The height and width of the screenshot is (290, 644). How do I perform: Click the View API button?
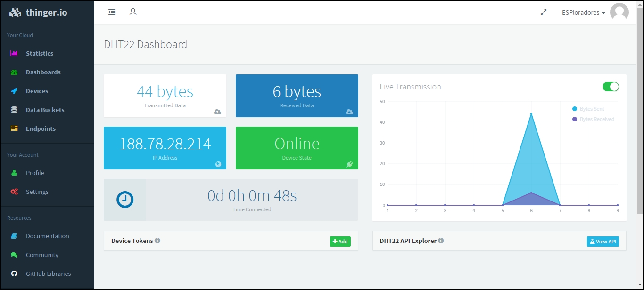click(603, 242)
